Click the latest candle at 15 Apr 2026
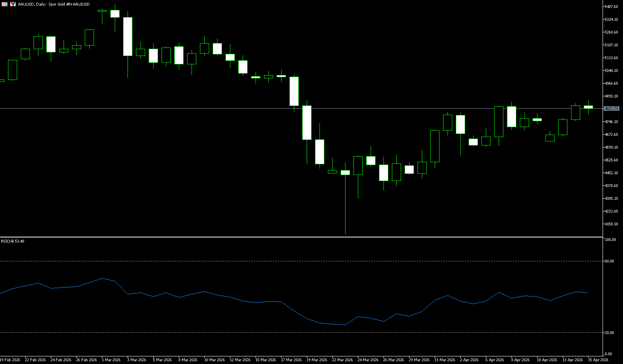This screenshot has width=623, height=364. point(588,107)
